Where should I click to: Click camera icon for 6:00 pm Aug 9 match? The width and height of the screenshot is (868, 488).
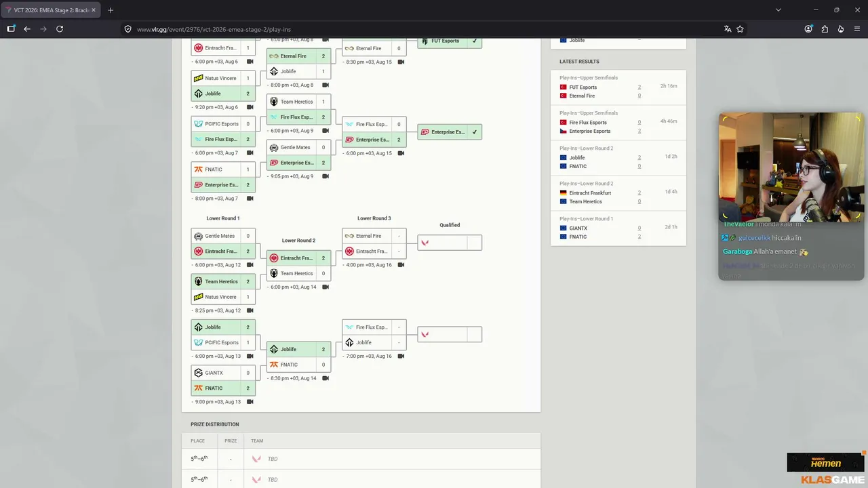pos(325,131)
